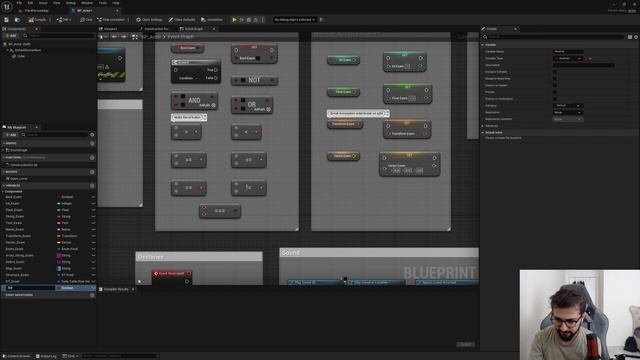Open the Asset menu
Viewport: 640px width, 360px height.
(x=43, y=3)
